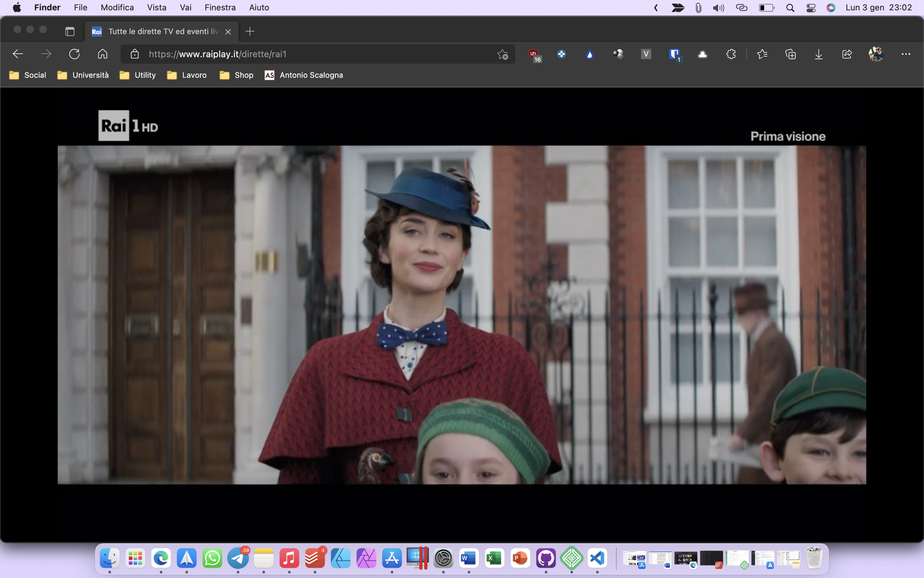Open the Collections panel
Viewport: 924px width, 578px height.
[x=790, y=54]
